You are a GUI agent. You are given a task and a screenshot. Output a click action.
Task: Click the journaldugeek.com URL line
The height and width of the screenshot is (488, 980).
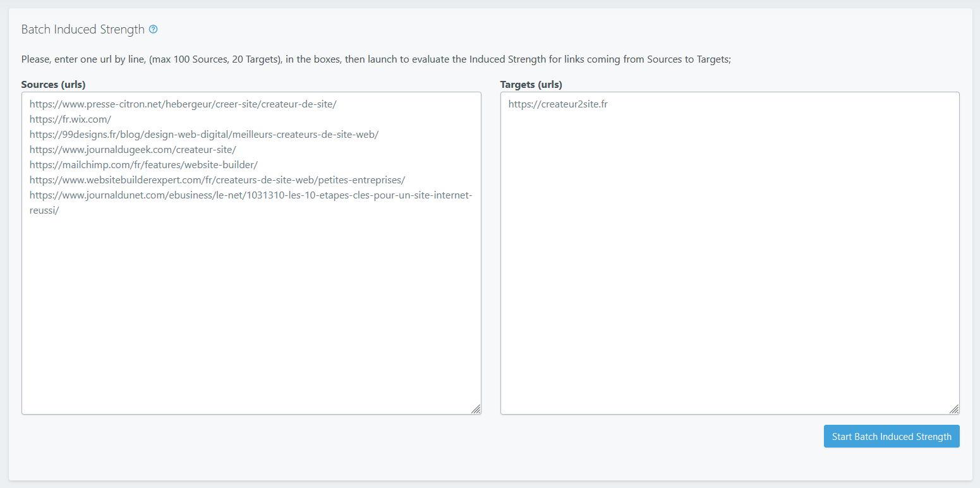pos(133,150)
